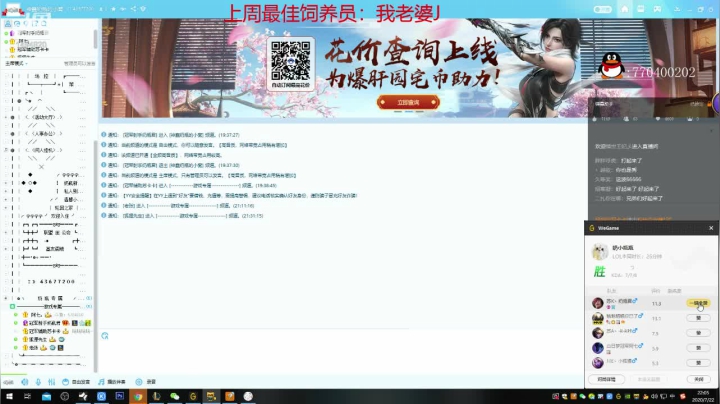This screenshot has height=404, width=720.
Task: Click the taskbar clock showing 22:05
Action: 703,396
